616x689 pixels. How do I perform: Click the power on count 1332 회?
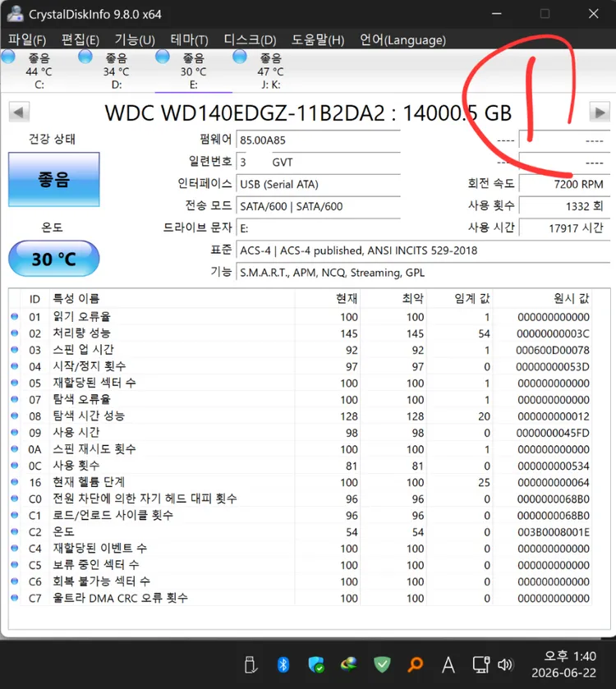(x=564, y=206)
